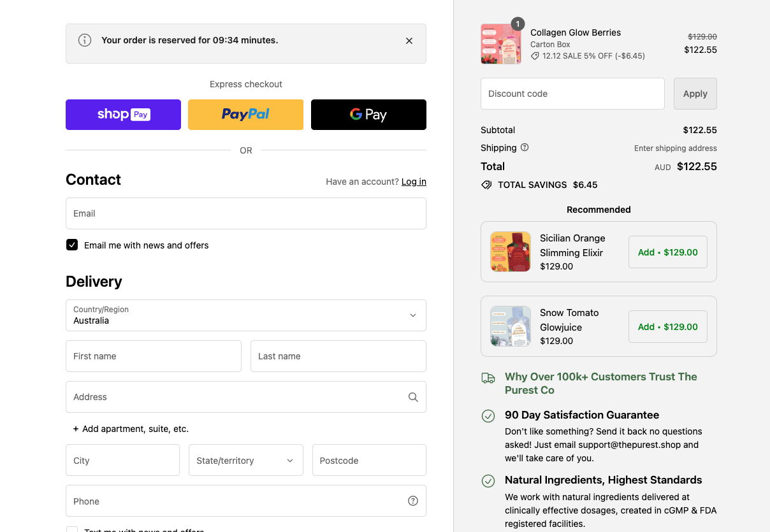Click the Snow Tomato Glowjuice thumbnail

pyautogui.click(x=511, y=326)
